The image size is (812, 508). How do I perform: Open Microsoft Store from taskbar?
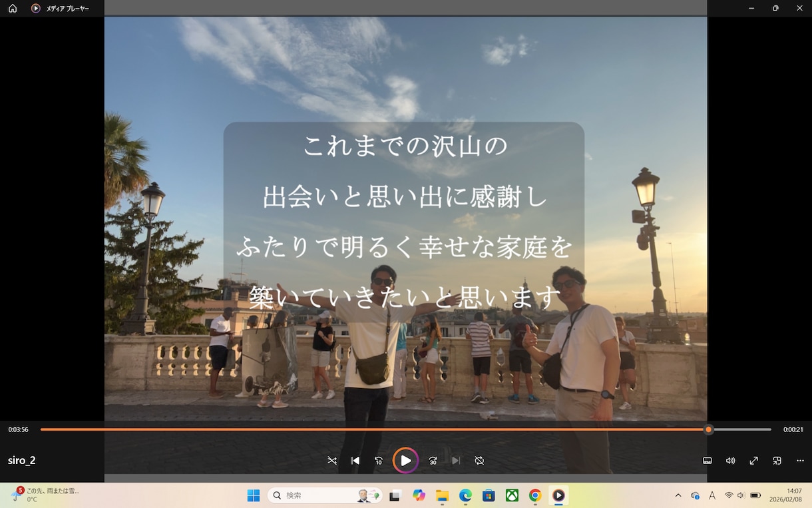(489, 495)
